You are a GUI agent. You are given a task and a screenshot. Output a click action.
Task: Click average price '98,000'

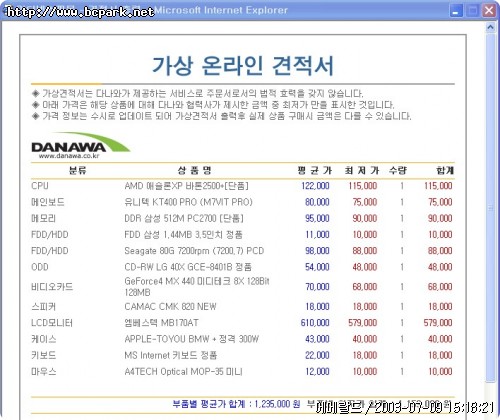tap(317, 251)
